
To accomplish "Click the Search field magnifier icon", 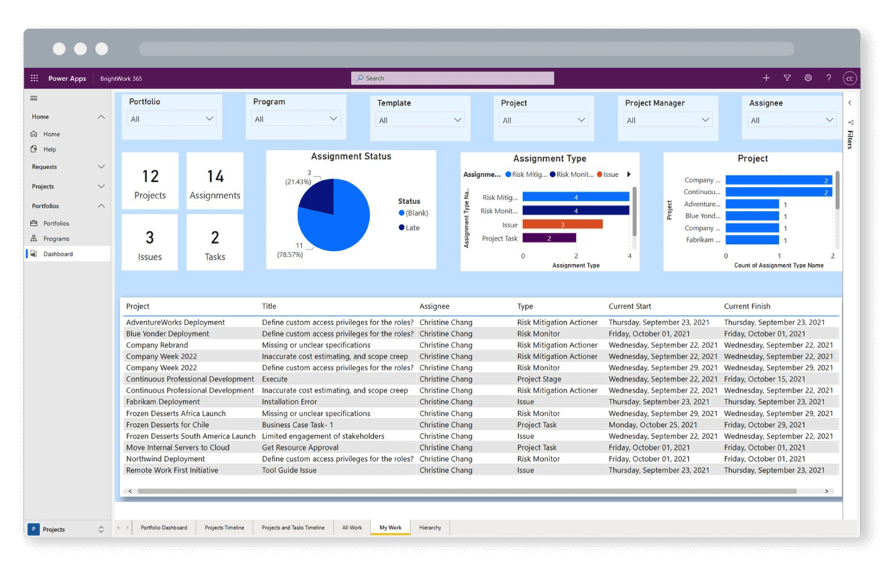I will [x=359, y=78].
